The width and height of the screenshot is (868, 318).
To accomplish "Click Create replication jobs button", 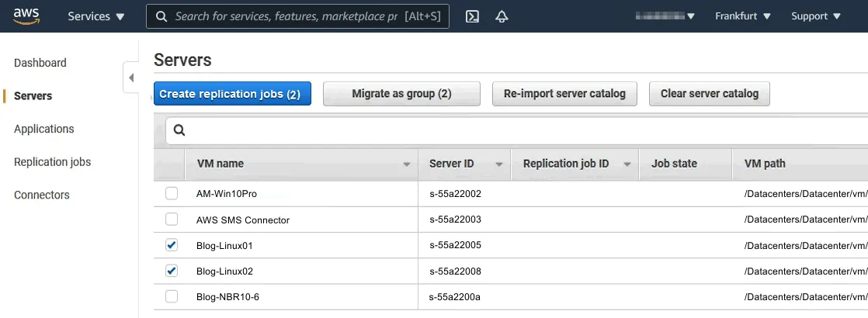I will (232, 94).
